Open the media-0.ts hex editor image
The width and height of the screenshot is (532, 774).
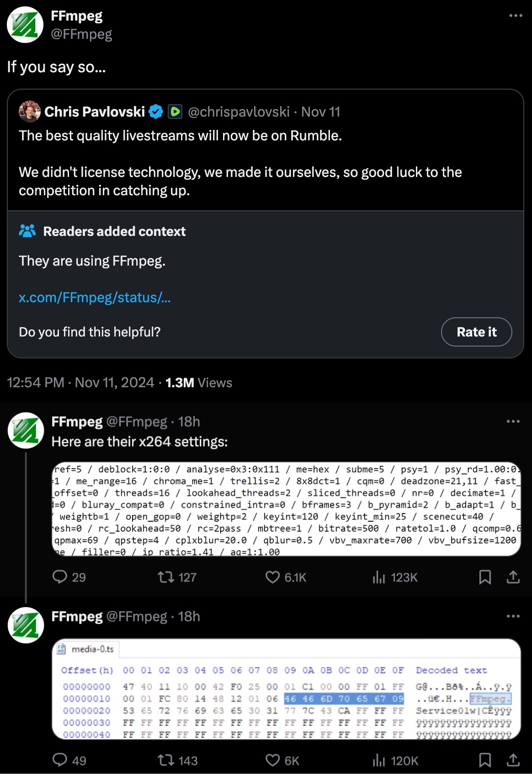point(286,689)
